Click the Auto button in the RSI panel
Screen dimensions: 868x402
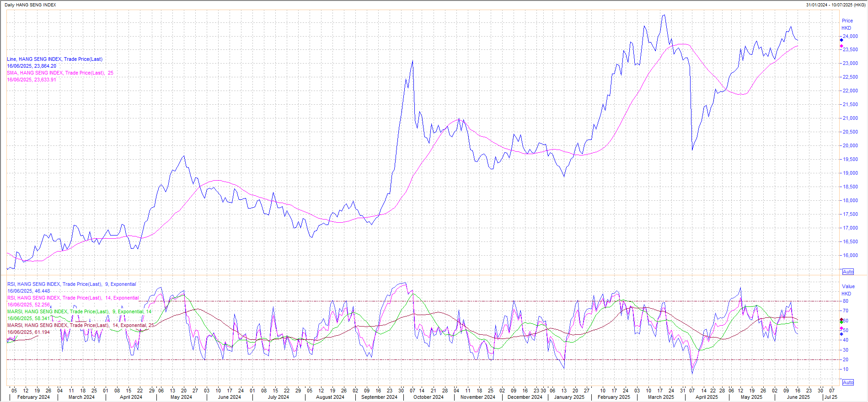click(848, 382)
